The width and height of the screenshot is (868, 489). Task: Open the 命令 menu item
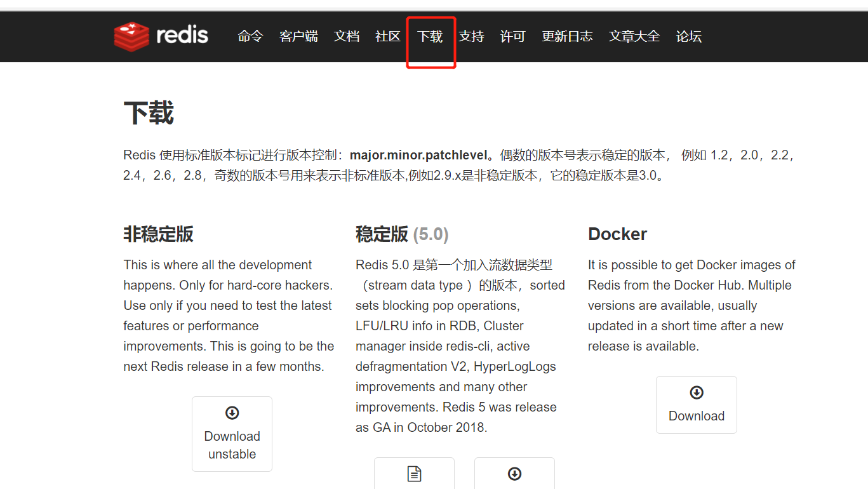[250, 36]
